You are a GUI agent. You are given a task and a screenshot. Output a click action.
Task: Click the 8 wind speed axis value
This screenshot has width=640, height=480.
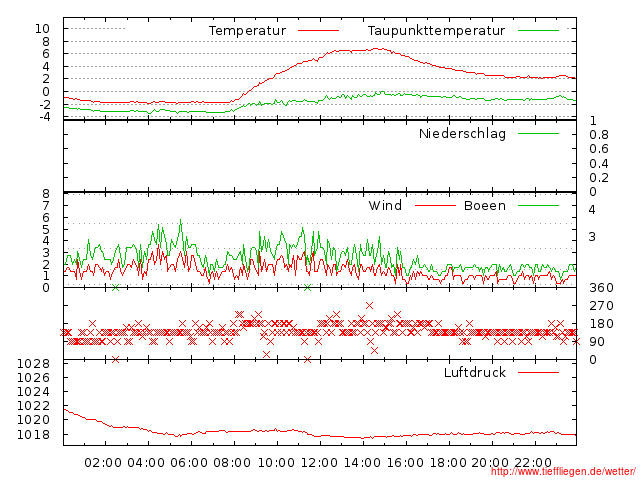[46, 193]
